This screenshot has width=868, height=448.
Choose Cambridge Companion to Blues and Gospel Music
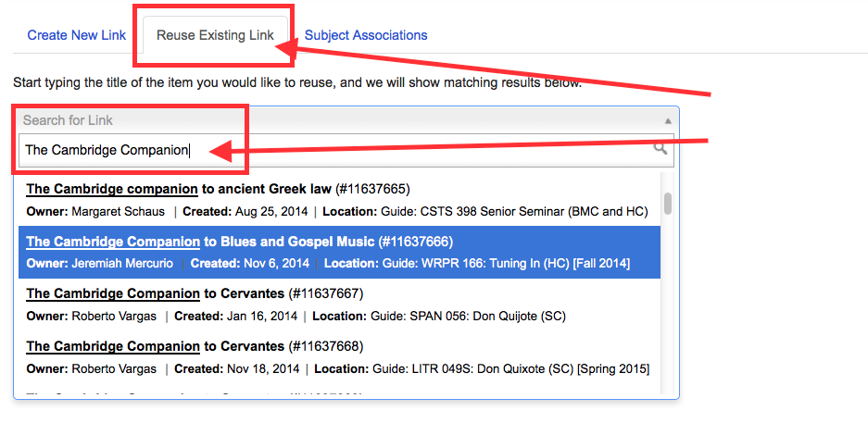pyautogui.click(x=339, y=252)
